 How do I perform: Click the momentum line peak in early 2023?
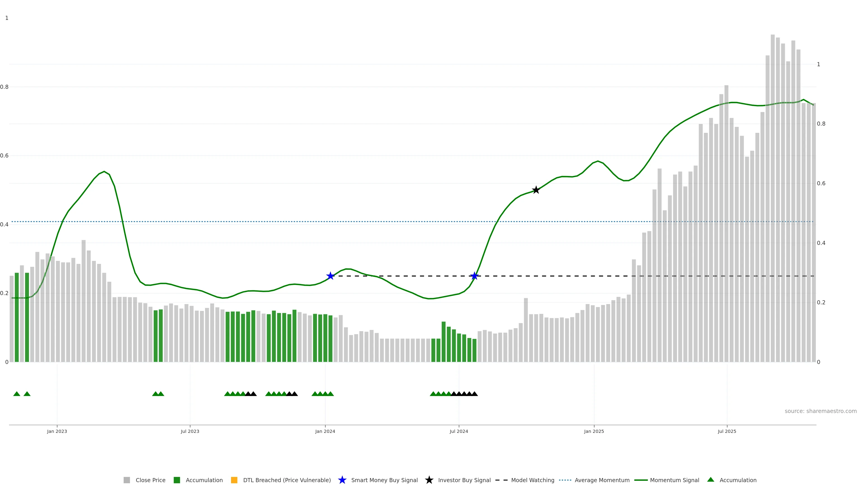point(104,172)
